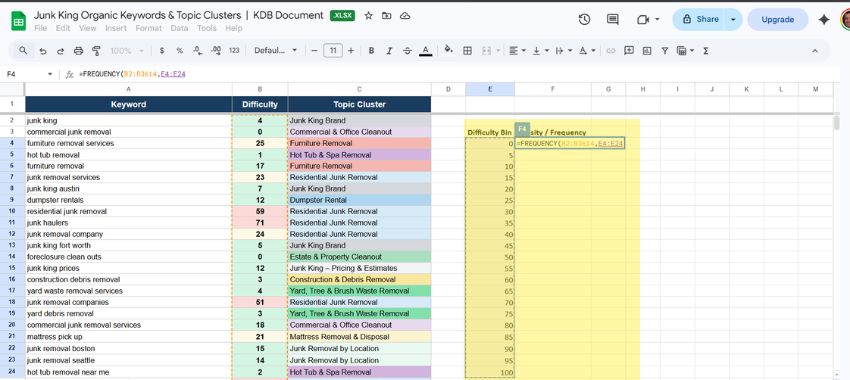Activate the paint format tool
850x380 pixels.
pos(96,50)
